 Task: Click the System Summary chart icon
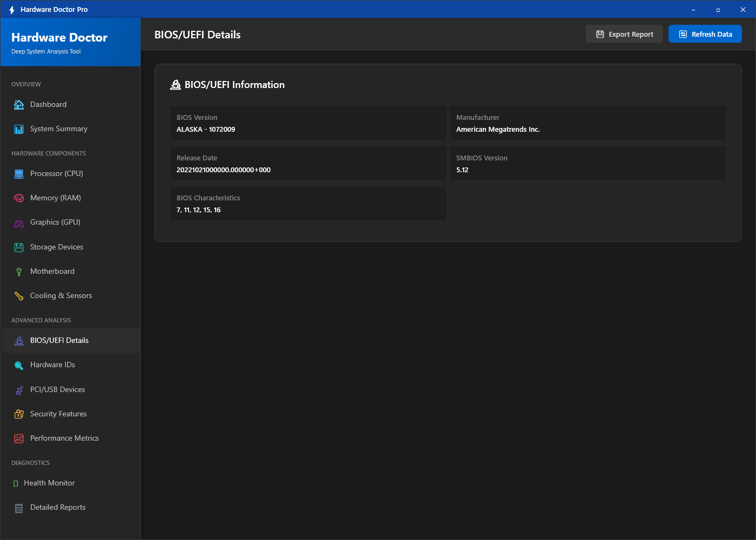pos(19,129)
